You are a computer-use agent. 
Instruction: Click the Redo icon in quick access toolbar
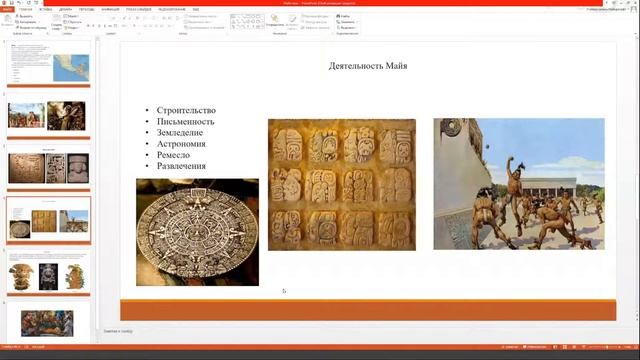29,2
